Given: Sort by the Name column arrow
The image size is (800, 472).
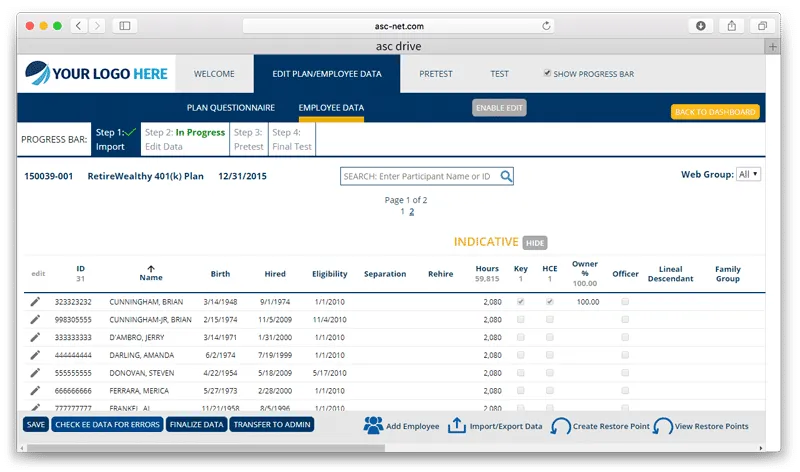Looking at the screenshot, I should (x=151, y=267).
